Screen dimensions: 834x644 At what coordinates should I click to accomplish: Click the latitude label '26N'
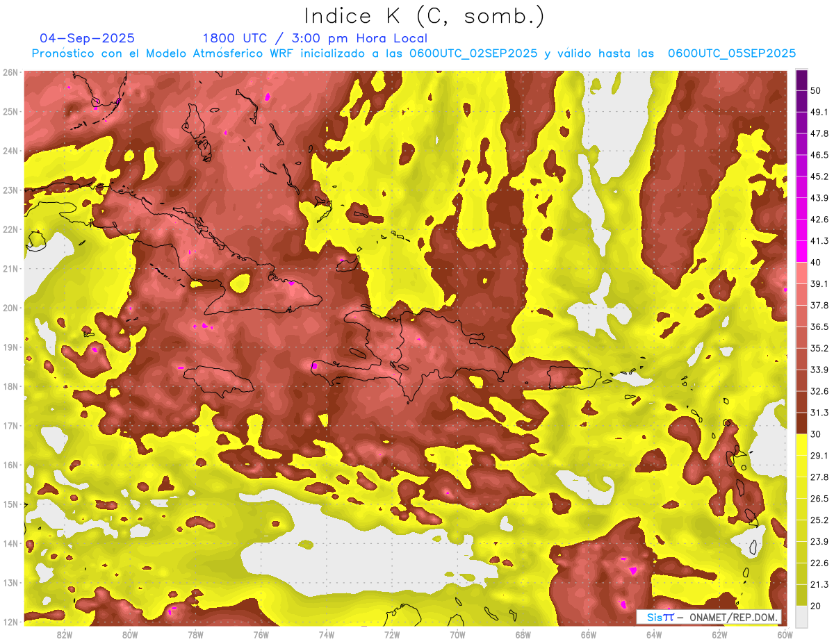point(10,72)
